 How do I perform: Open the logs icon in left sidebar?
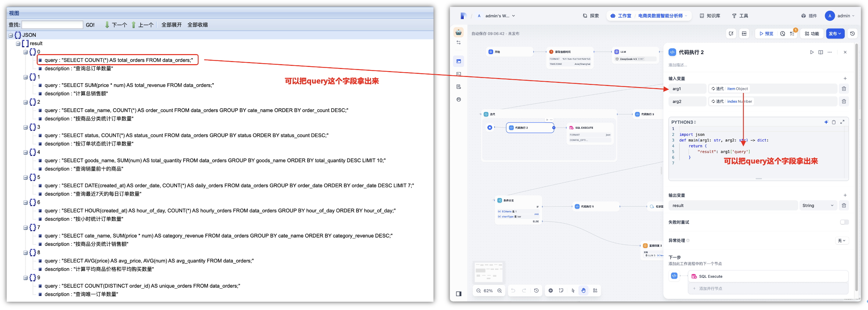coord(459,87)
